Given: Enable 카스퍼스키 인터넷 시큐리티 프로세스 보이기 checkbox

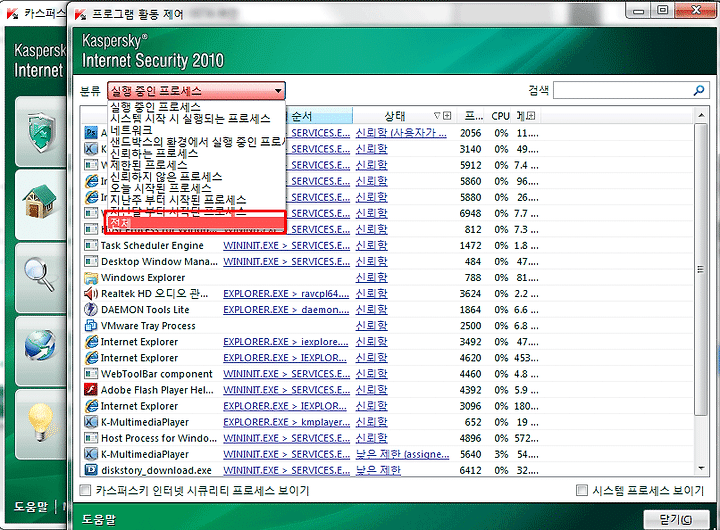Looking at the screenshot, I should click(85, 490).
